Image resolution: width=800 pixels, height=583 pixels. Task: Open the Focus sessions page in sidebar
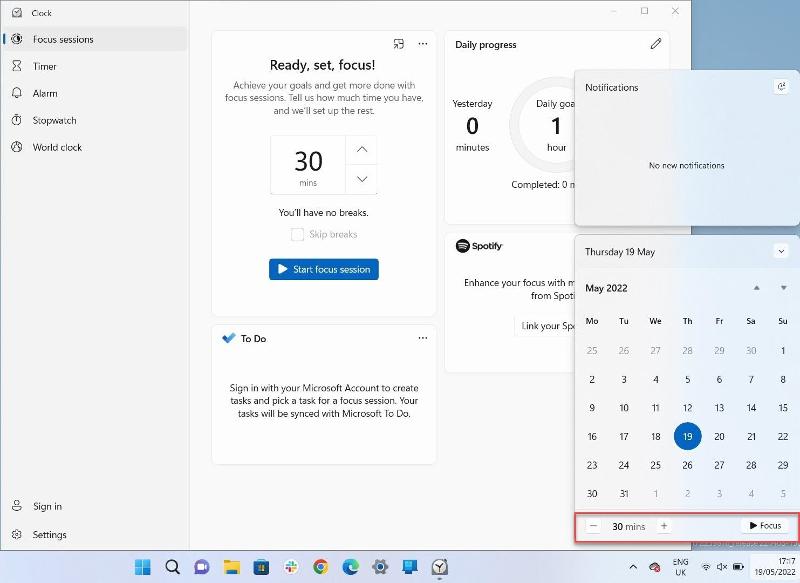95,39
